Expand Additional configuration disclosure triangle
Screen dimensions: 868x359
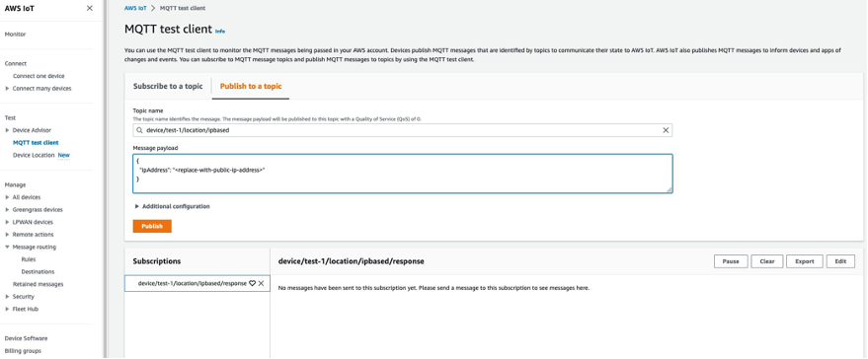click(136, 206)
